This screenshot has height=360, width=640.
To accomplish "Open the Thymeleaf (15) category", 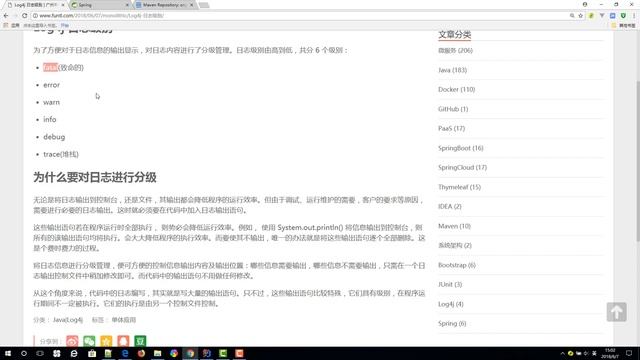I will (460, 187).
